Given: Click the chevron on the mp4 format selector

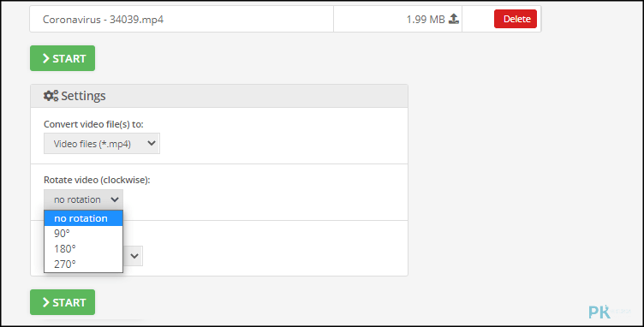Looking at the screenshot, I should (151, 143).
